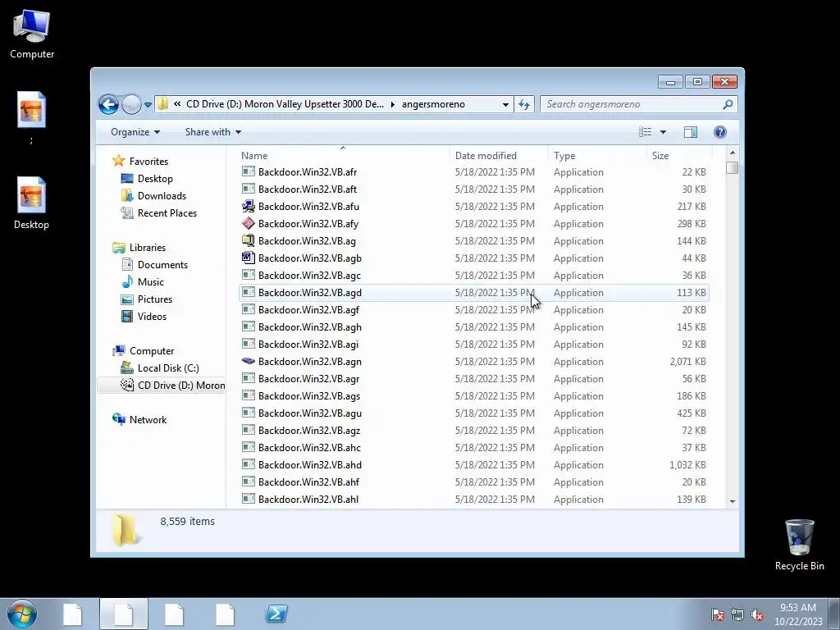Refresh the angersmoreno folder view
The width and height of the screenshot is (840, 630).
point(524,104)
